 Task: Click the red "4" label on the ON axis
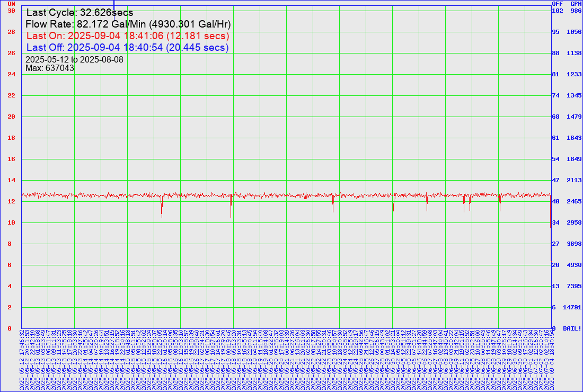(x=10, y=286)
